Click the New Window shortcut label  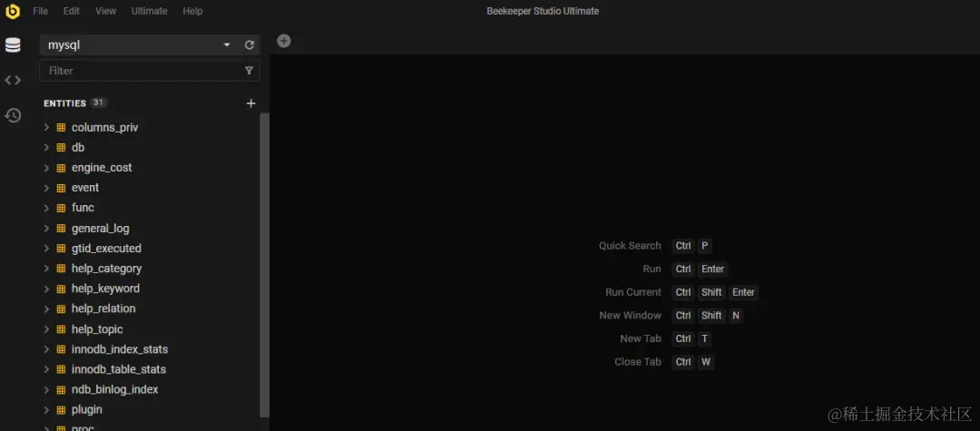point(630,316)
